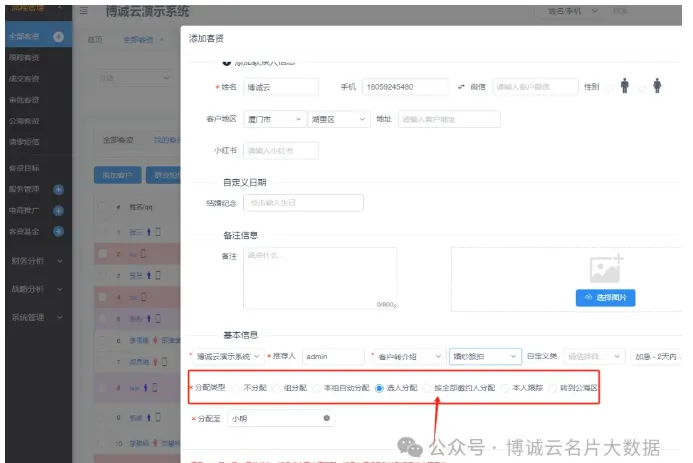Select the 组分配 radio option
Screen dimensions: 693x463
[x=277, y=388]
